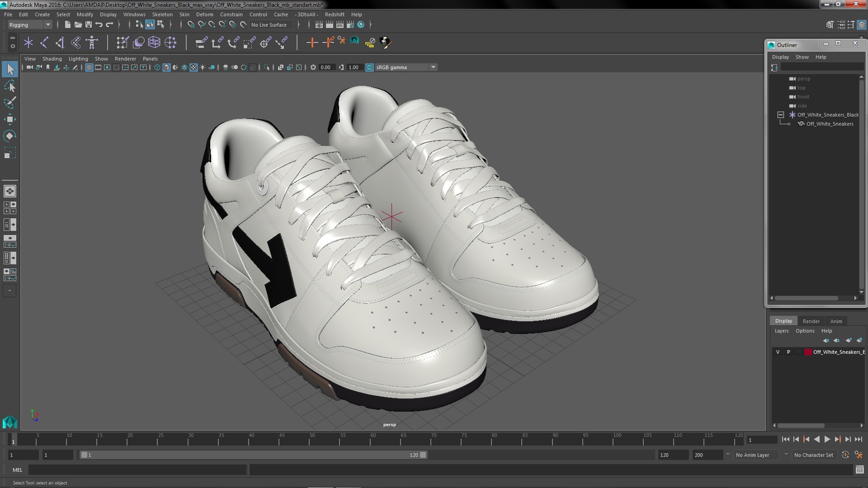Toggle P playback of Off_White_Sneakers layer
The width and height of the screenshot is (868, 488).
pyautogui.click(x=788, y=352)
